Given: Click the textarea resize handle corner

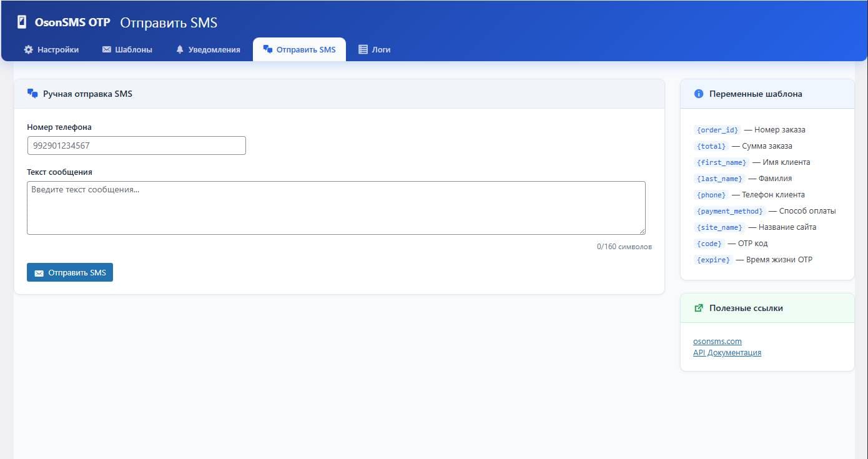Looking at the screenshot, I should 641,231.
